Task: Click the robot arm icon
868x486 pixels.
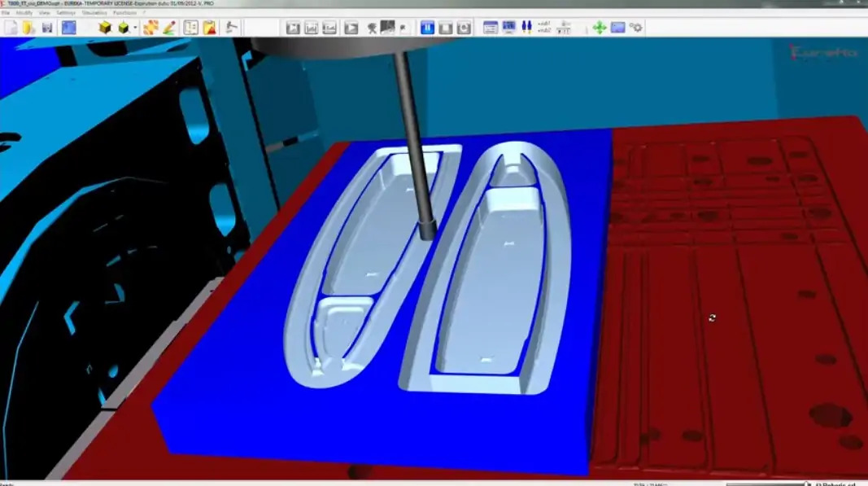Action: [x=231, y=27]
